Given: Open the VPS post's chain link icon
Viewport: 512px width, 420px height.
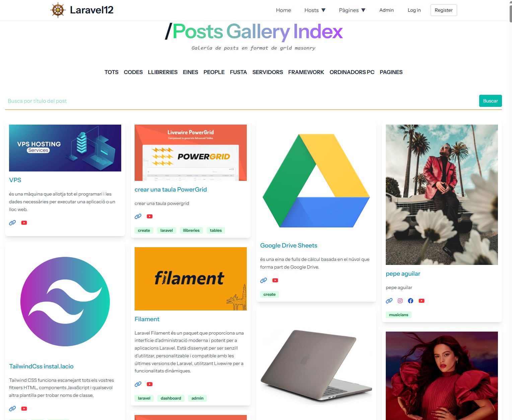Looking at the screenshot, I should click(x=12, y=223).
